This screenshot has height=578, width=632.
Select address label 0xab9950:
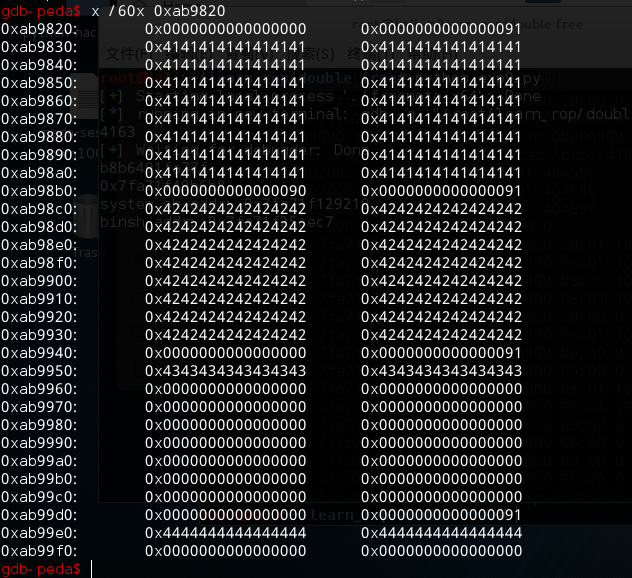click(x=39, y=371)
